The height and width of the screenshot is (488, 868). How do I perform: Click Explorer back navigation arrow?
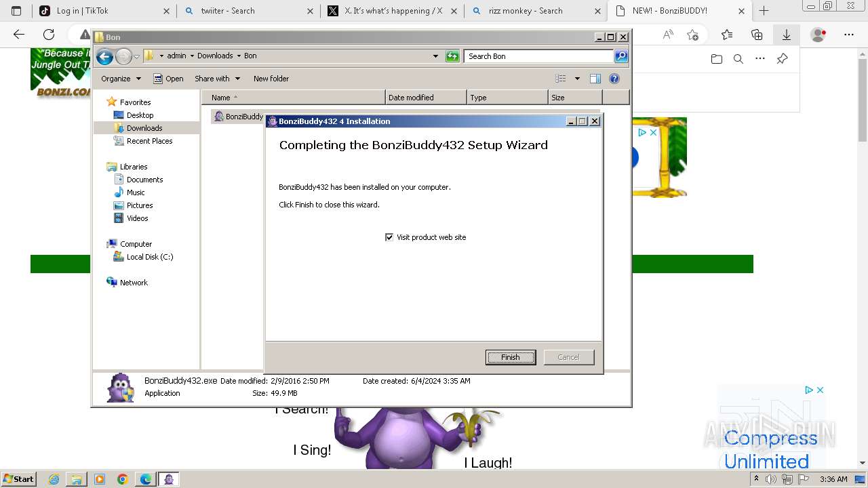click(x=104, y=56)
